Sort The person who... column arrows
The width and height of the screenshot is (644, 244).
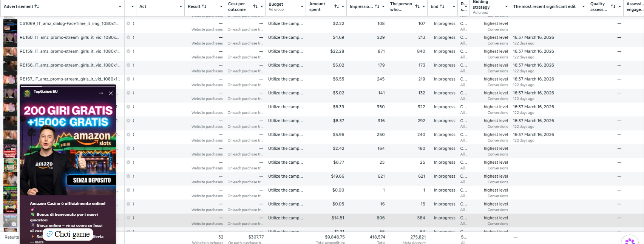click(417, 6)
